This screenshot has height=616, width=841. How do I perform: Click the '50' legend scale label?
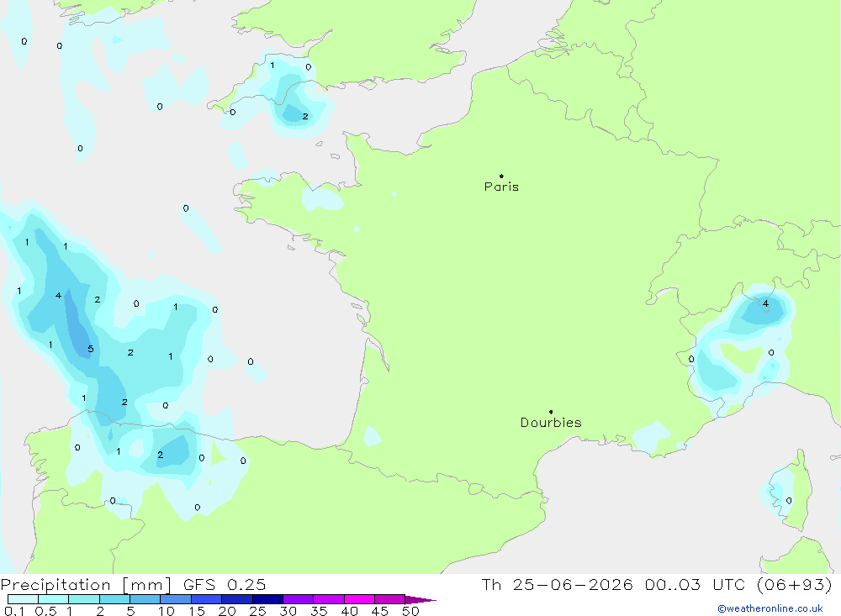point(410,611)
